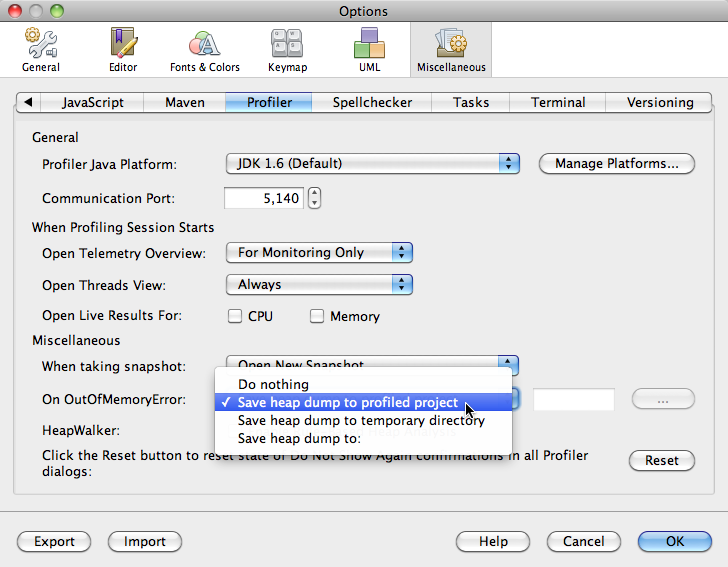Open the Keymap options category
Screen dimensions: 728x567
tap(287, 49)
